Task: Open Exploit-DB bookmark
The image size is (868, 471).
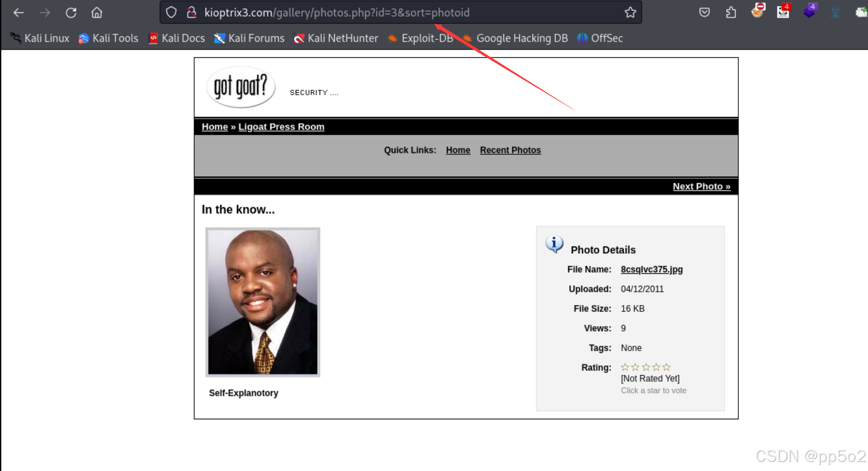Action: point(421,39)
